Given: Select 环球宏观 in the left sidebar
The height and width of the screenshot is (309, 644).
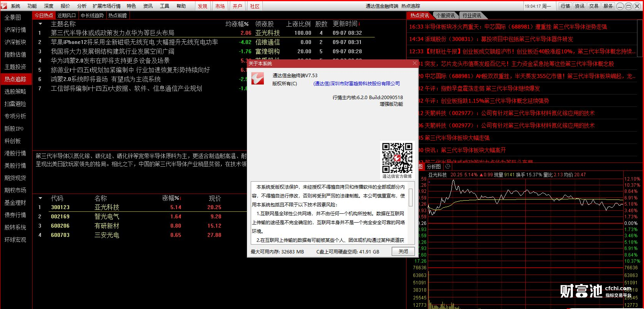Looking at the screenshot, I should click(x=15, y=240).
